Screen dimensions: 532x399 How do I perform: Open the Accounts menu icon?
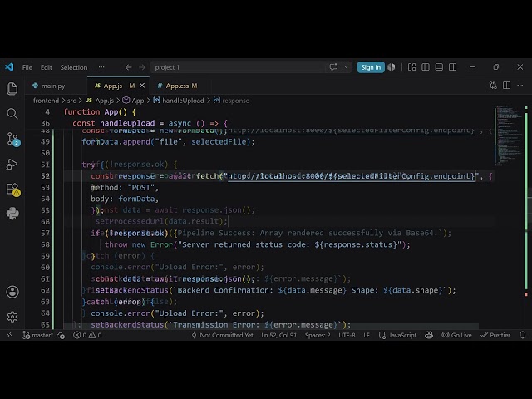tap(12, 292)
